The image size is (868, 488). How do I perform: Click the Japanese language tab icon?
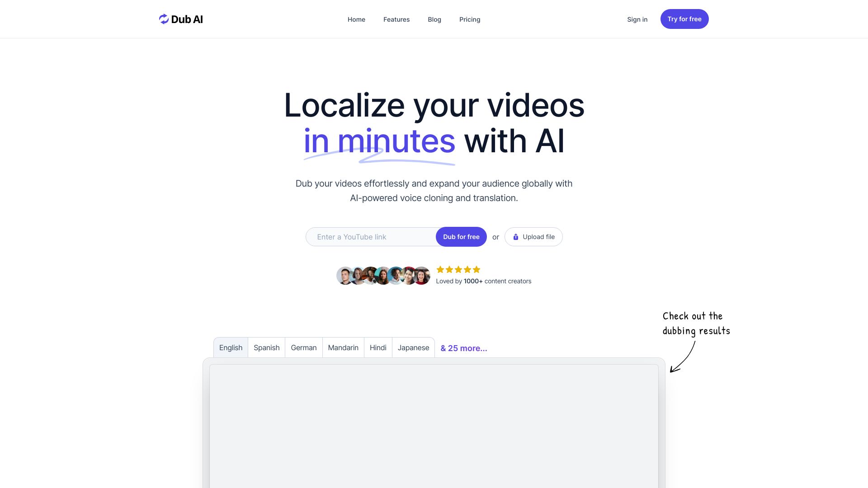[413, 348]
